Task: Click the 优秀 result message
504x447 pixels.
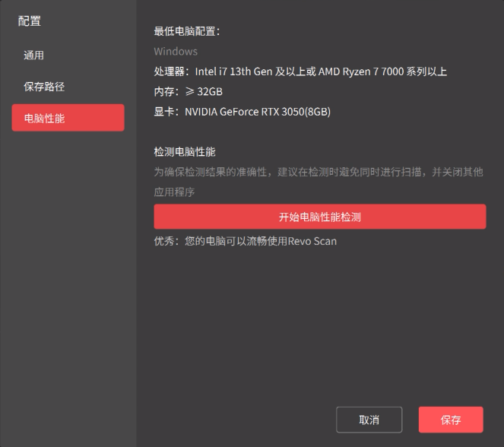Action: click(246, 241)
